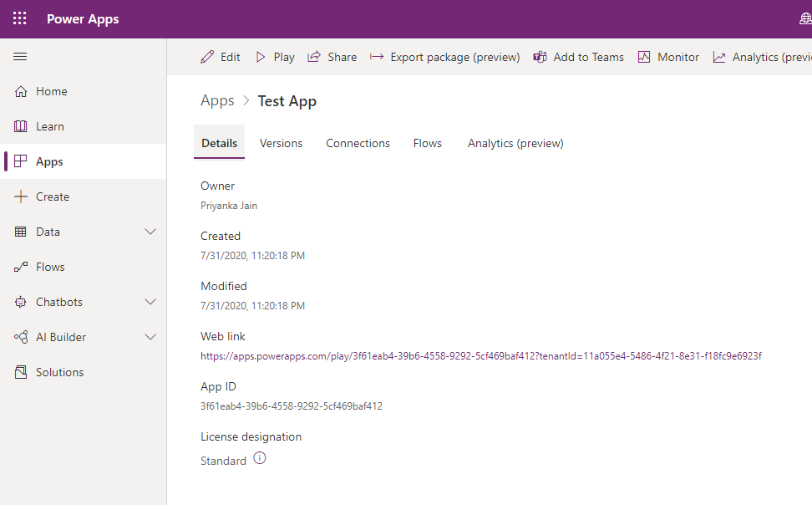Expand the Data section in sidebar
Viewport: 812px width, 505px height.
pos(150,232)
